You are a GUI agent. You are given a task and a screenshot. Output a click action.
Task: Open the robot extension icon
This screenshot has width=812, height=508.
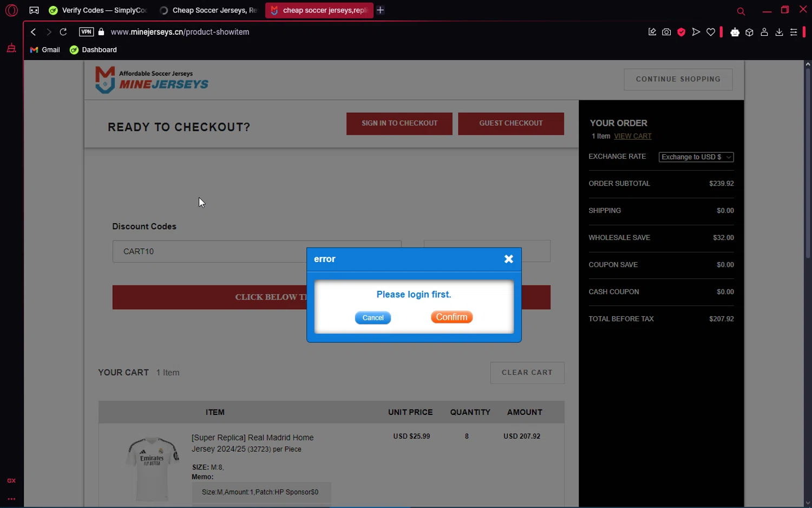click(x=735, y=32)
